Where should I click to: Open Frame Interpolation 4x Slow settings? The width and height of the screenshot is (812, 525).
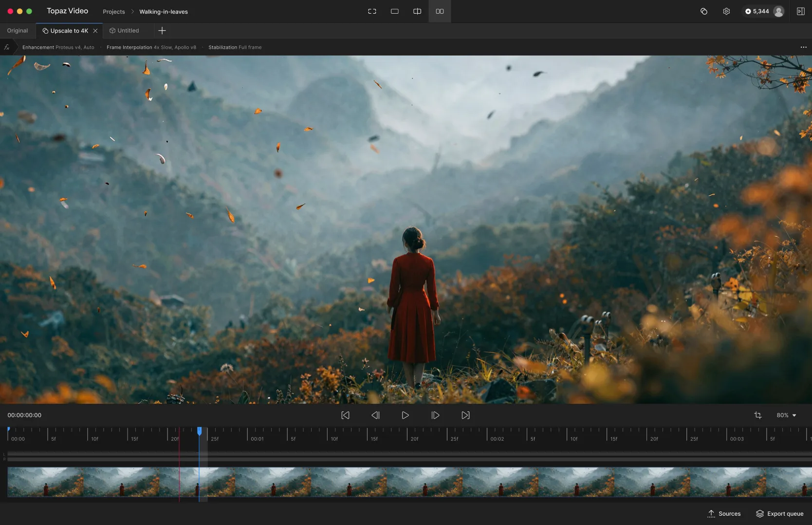tap(151, 47)
